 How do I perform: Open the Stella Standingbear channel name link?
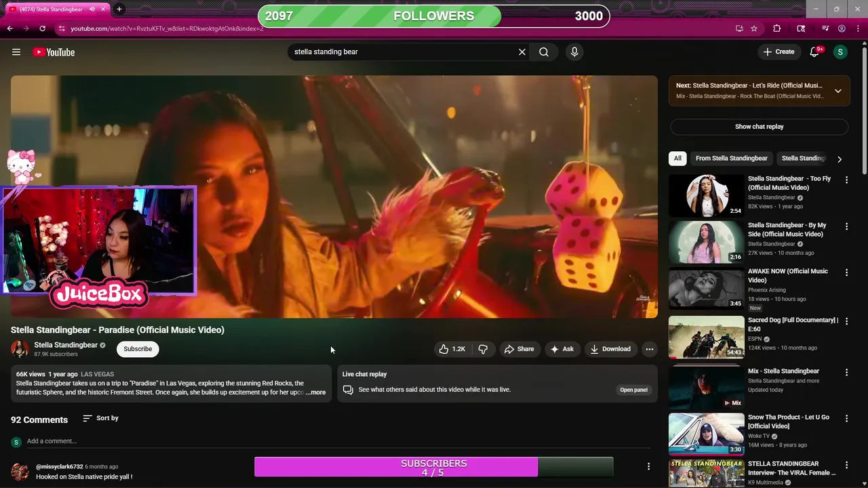point(66,345)
